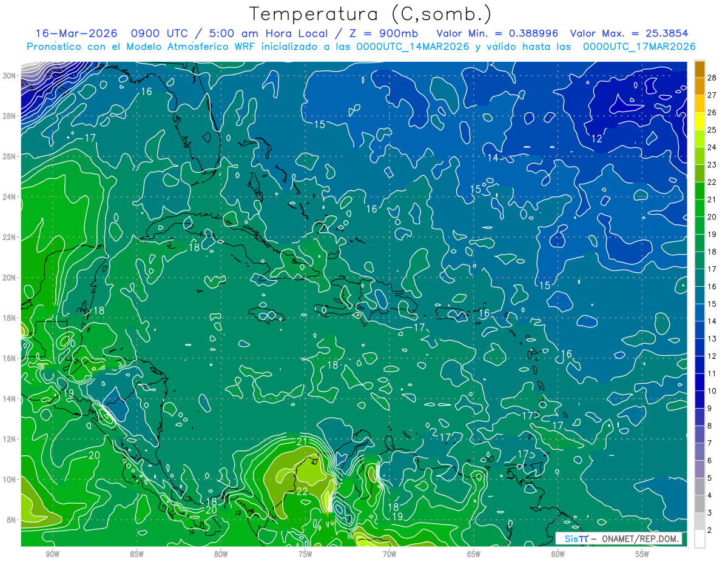This screenshot has width=728, height=562.
Task: Click the "85W" longitude axis label
Action: point(136,554)
